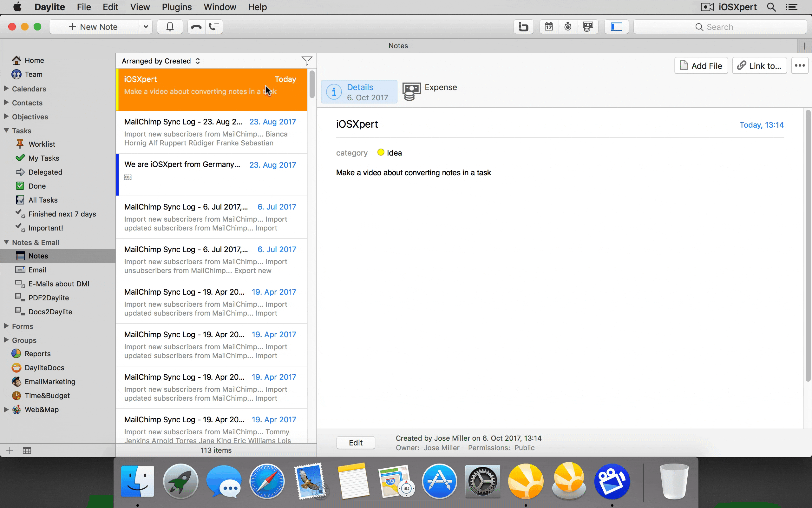This screenshot has height=508, width=812.
Task: Open the Window menu
Action: 220,7
